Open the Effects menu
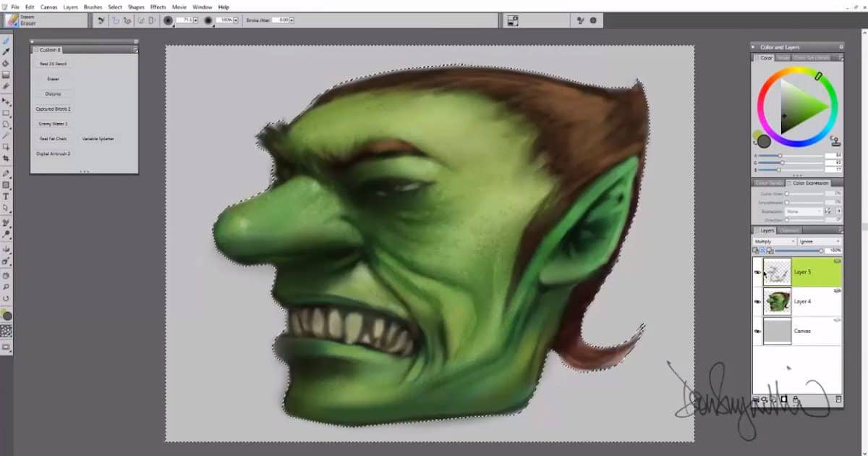This screenshot has width=868, height=456. 157,7
